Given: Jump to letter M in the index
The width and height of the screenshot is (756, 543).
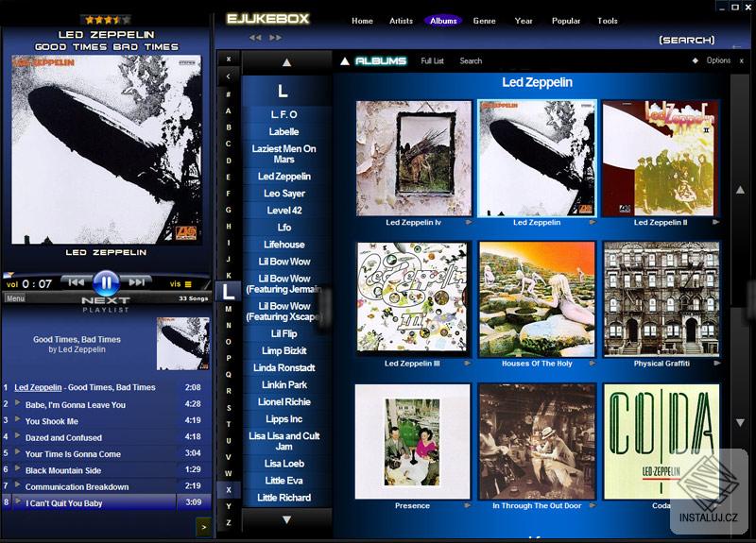Looking at the screenshot, I should tap(229, 309).
